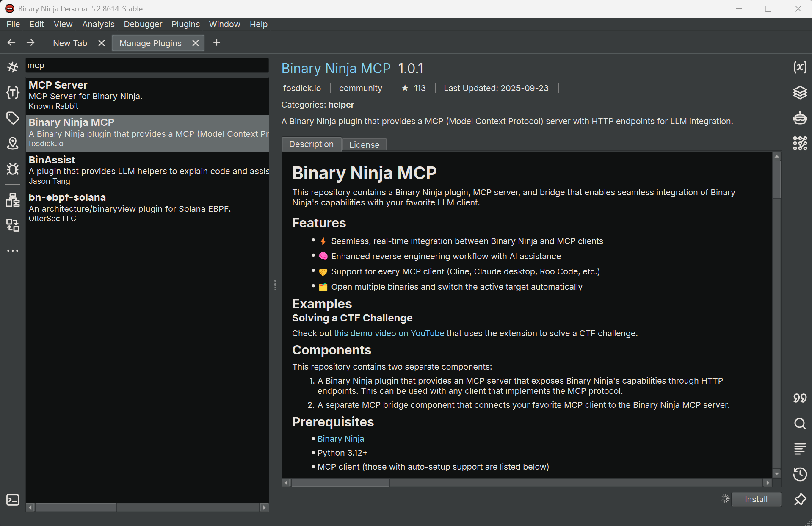This screenshot has height=526, width=812.
Task: Open the Symbols sidebar panel
Action: pos(13,67)
